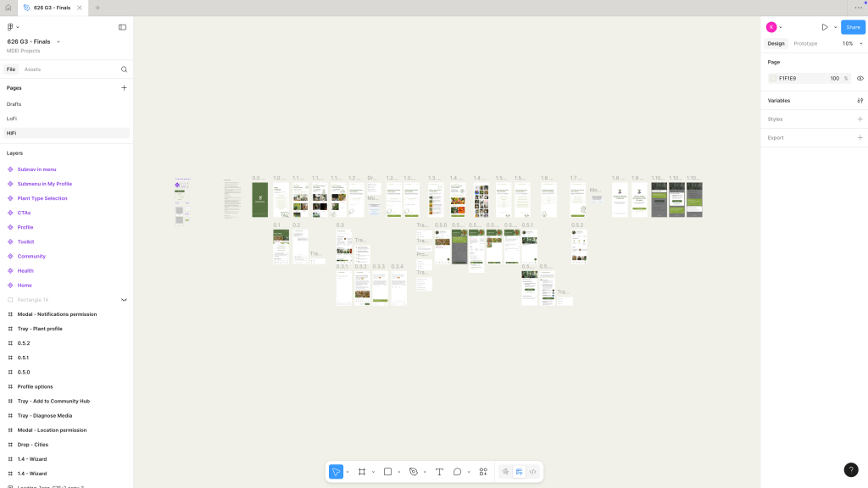Select the Frame tool in the toolbar
868x488 pixels.
361,472
